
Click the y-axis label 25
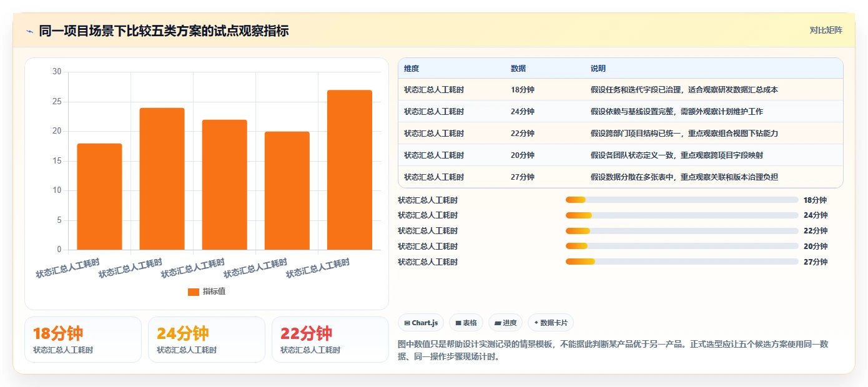click(x=57, y=102)
